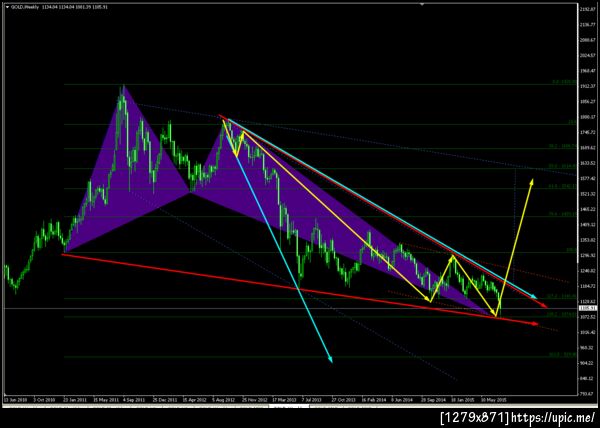The width and height of the screenshot is (600, 428).
Task: Click the chart shift marker on the top border
Action: 422,5
